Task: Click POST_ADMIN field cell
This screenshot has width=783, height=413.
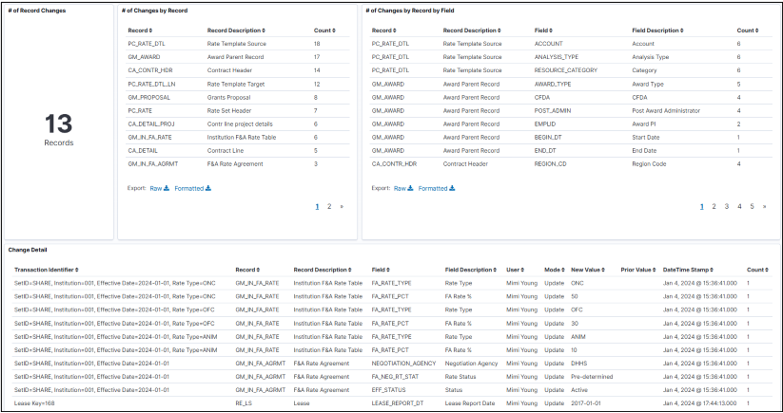Action: coord(552,110)
